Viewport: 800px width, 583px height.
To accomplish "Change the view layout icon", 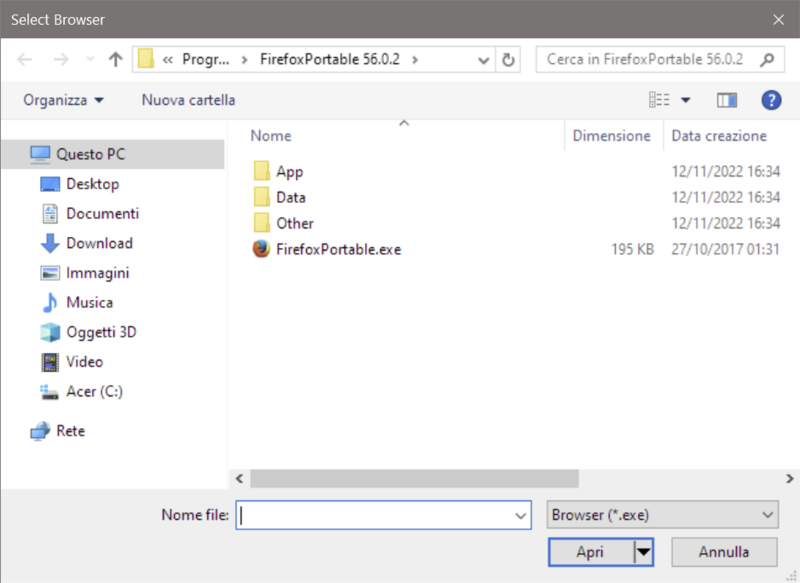I will point(659,99).
